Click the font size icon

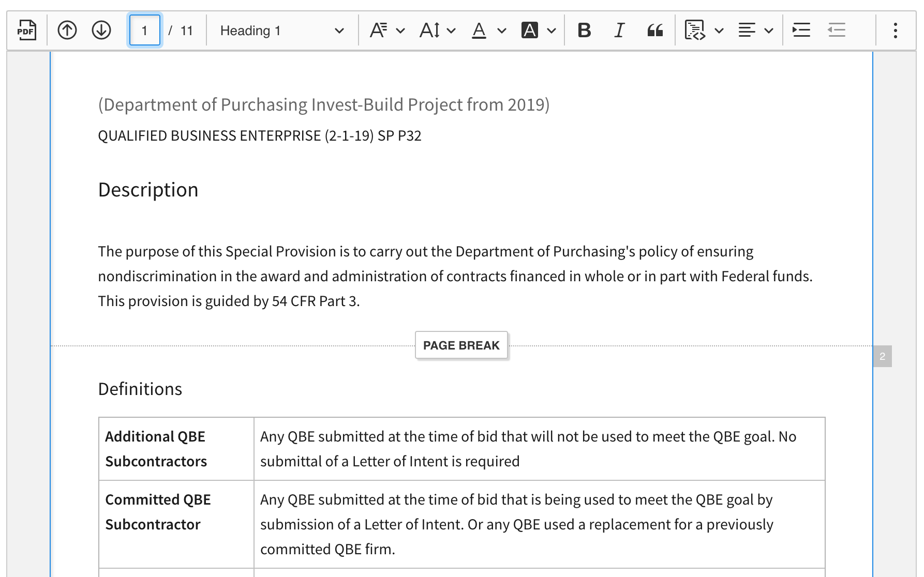(430, 31)
